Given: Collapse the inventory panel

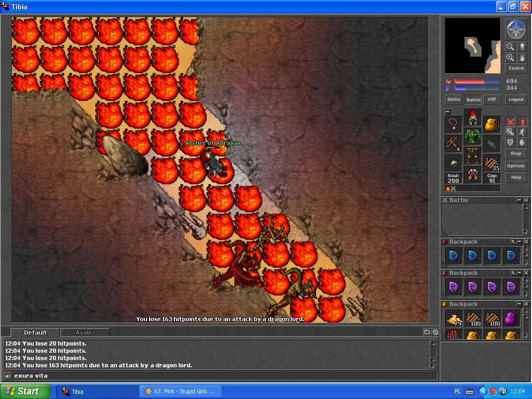Looking at the screenshot, I should pyautogui.click(x=448, y=111).
